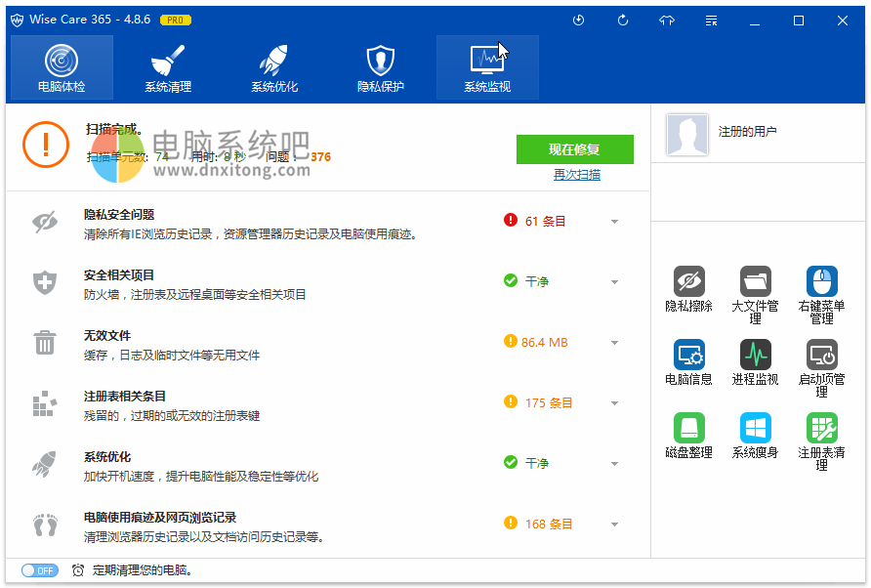
Task: Click the 再次扫描 link
Action: (x=576, y=175)
